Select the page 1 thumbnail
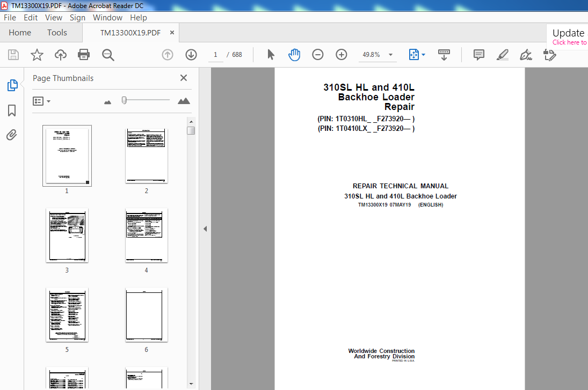The width and height of the screenshot is (588, 390). pyautogui.click(x=67, y=156)
